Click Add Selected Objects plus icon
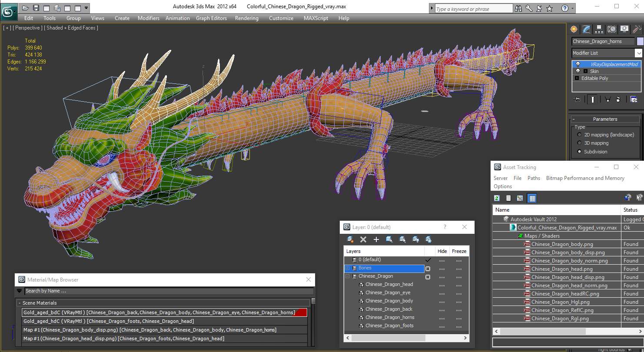The height and width of the screenshot is (352, 644). tap(376, 239)
